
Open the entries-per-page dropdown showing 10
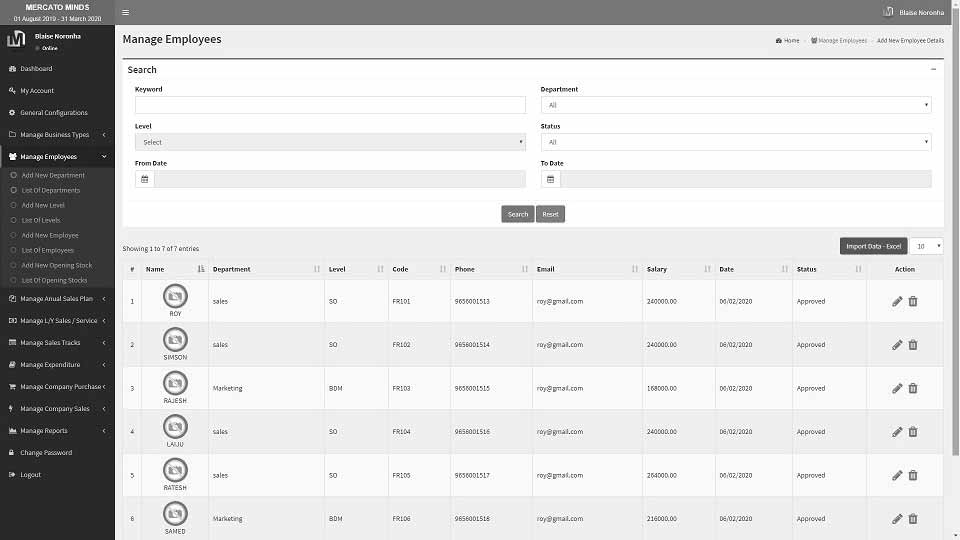point(928,246)
